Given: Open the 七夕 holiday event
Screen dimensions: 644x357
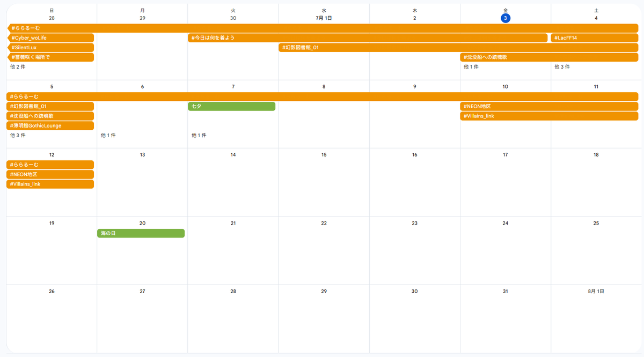Looking at the screenshot, I should 231,107.
